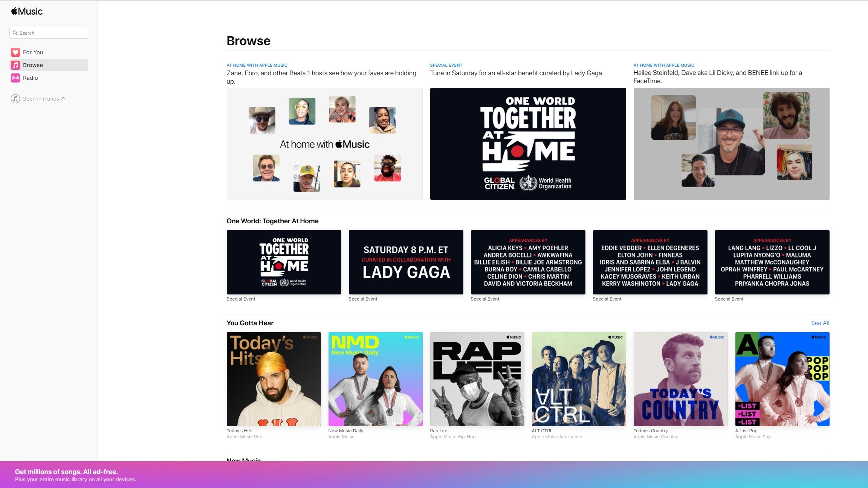Select the Radio sidebar icon
Screen dimensions: 868x488
15,78
